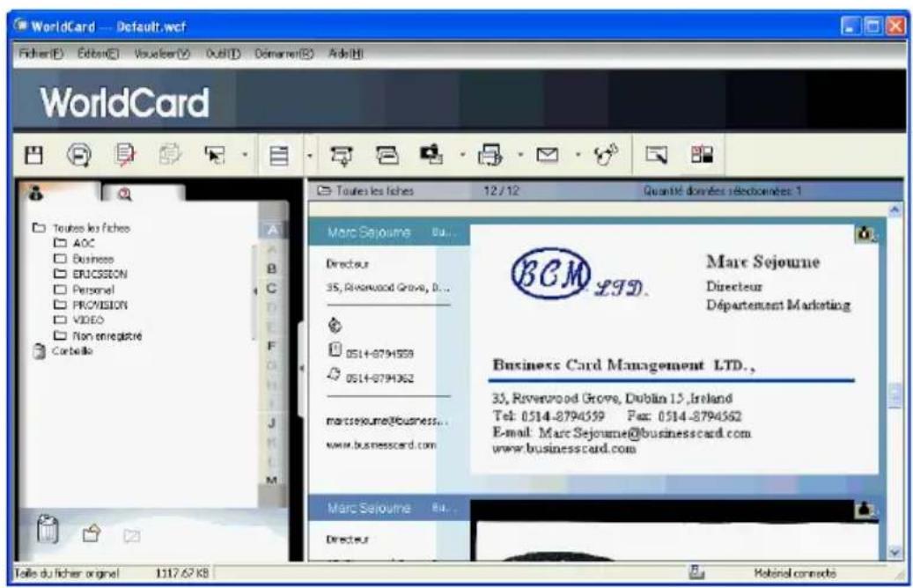Select the Non enregistré folder

coord(98,336)
